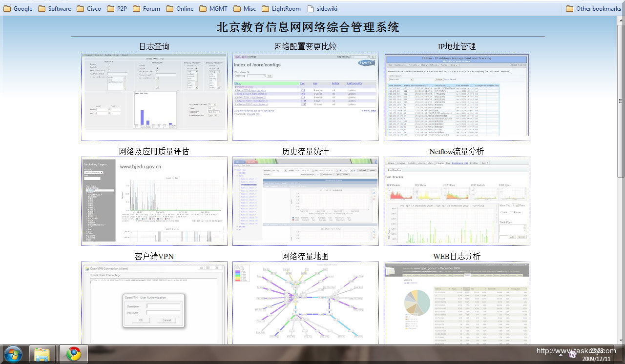The image size is (625, 364).
Task: Open the 日志查询 log query screenshot
Action: (154, 96)
